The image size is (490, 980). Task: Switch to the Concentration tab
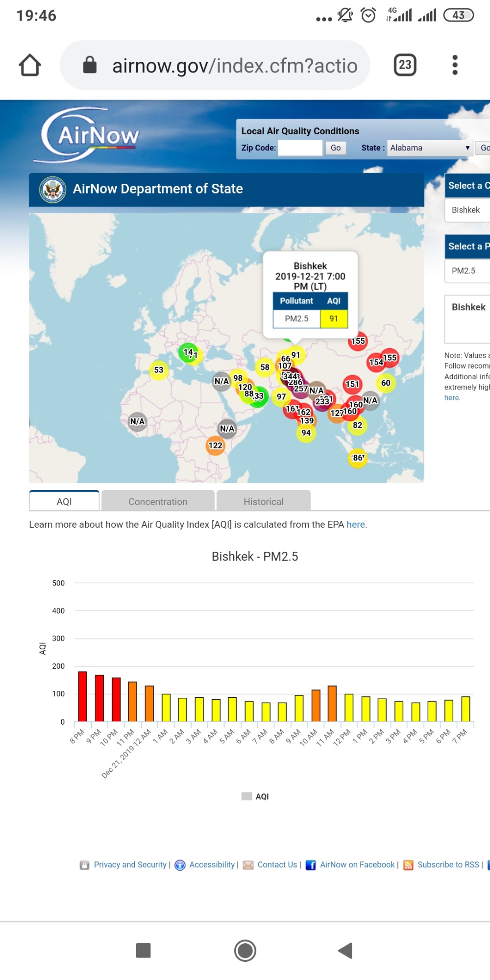tap(158, 501)
